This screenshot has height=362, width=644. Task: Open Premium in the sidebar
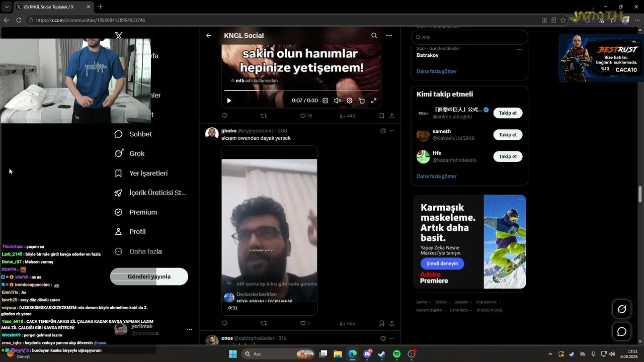[x=136, y=212]
